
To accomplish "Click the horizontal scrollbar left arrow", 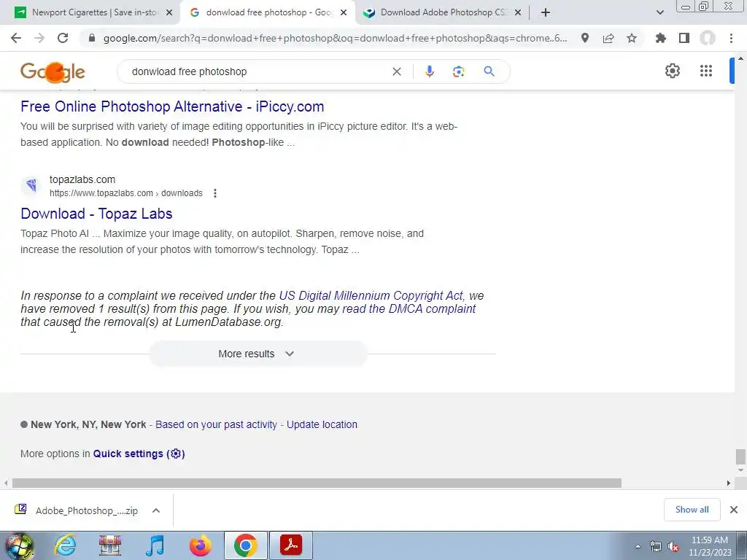I will click(x=5, y=483).
